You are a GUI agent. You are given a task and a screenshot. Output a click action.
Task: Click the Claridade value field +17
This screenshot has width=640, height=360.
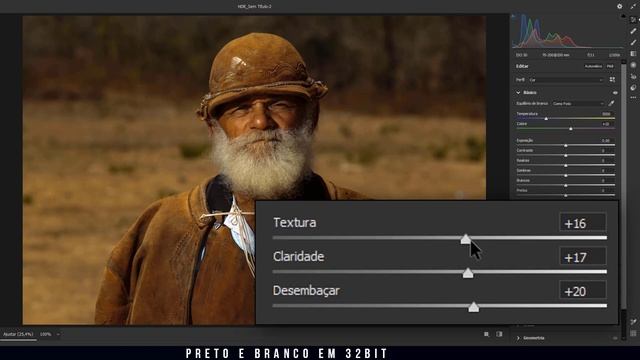pyautogui.click(x=582, y=257)
